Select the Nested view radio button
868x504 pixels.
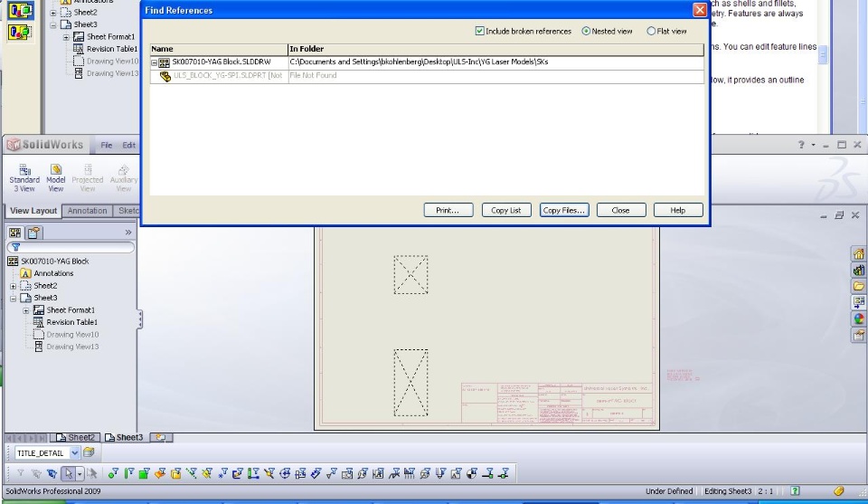click(x=586, y=31)
